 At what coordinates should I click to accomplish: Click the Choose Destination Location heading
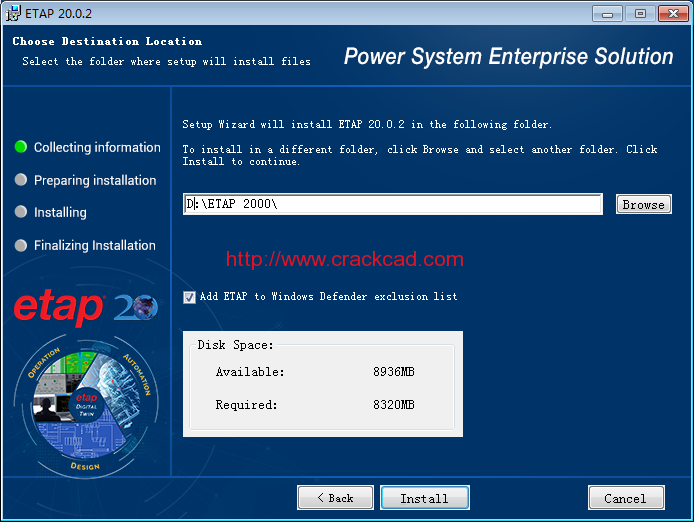coord(107,41)
